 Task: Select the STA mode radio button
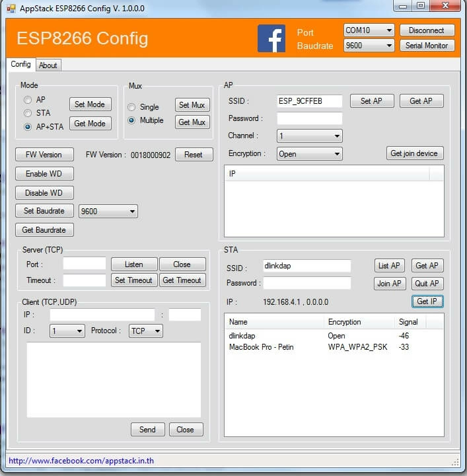click(x=28, y=113)
